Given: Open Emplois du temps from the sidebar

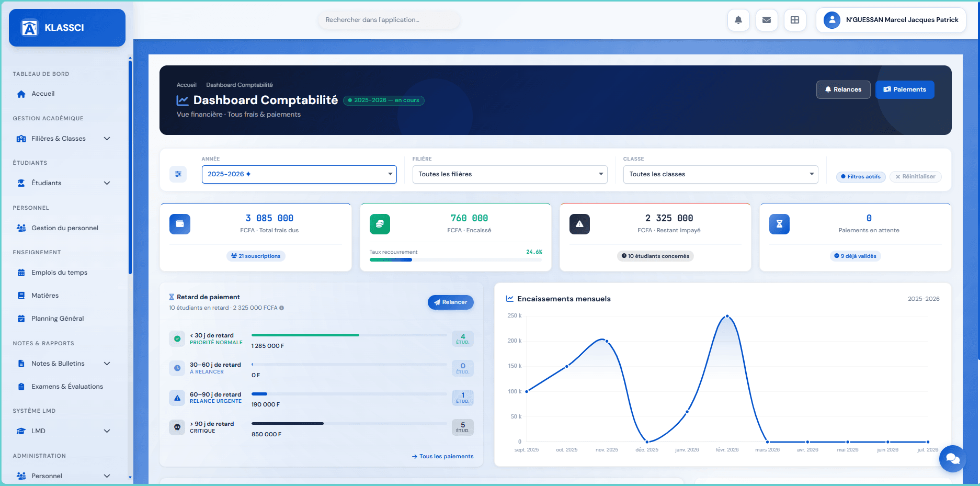Looking at the screenshot, I should (x=59, y=272).
